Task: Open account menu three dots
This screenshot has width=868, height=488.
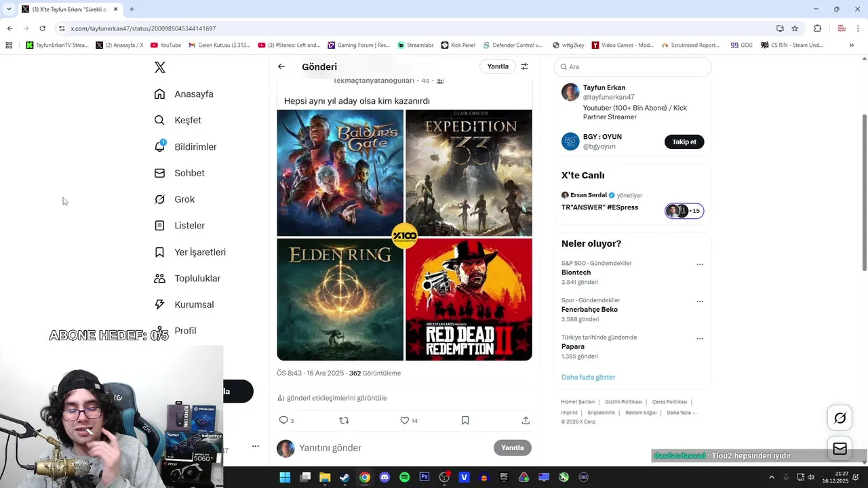Action: pyautogui.click(x=256, y=446)
